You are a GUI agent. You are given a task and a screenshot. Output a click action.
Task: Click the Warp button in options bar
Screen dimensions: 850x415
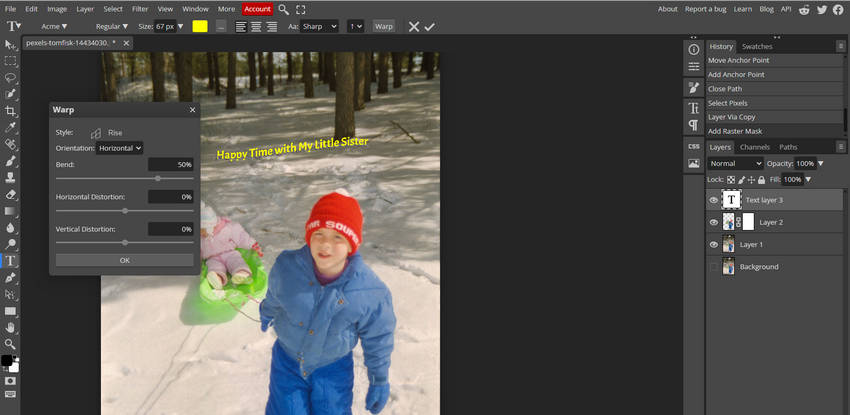point(383,27)
